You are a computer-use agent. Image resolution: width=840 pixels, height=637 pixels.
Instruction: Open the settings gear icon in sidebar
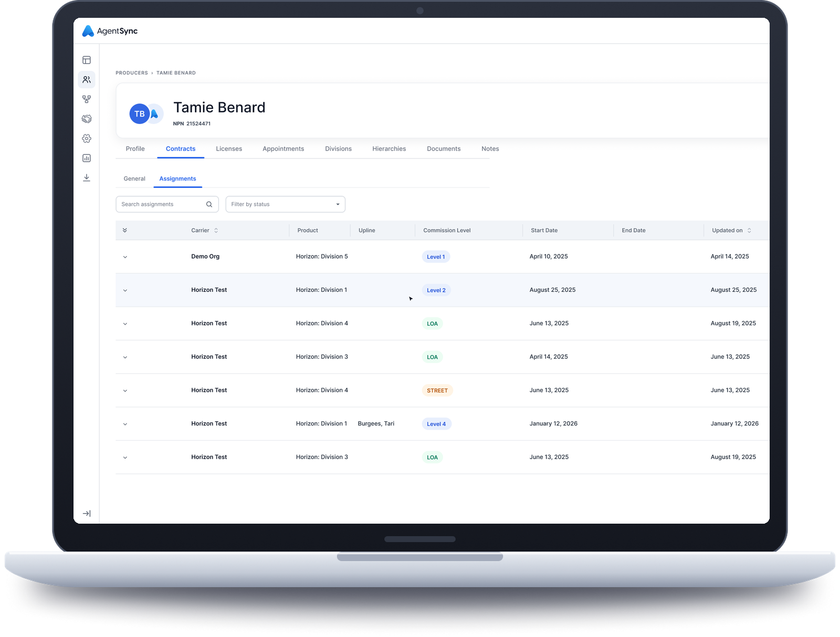87,139
